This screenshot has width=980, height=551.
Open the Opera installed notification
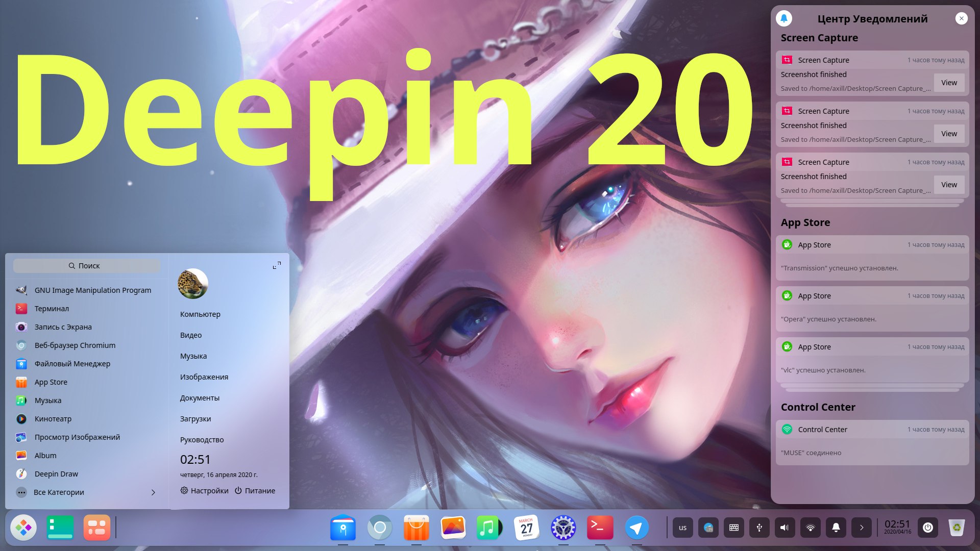click(x=872, y=309)
